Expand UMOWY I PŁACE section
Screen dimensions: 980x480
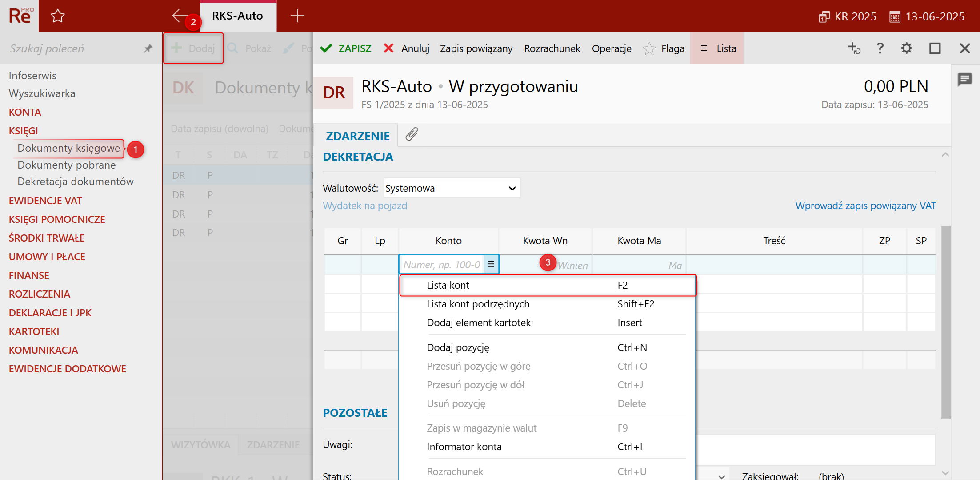pos(47,257)
